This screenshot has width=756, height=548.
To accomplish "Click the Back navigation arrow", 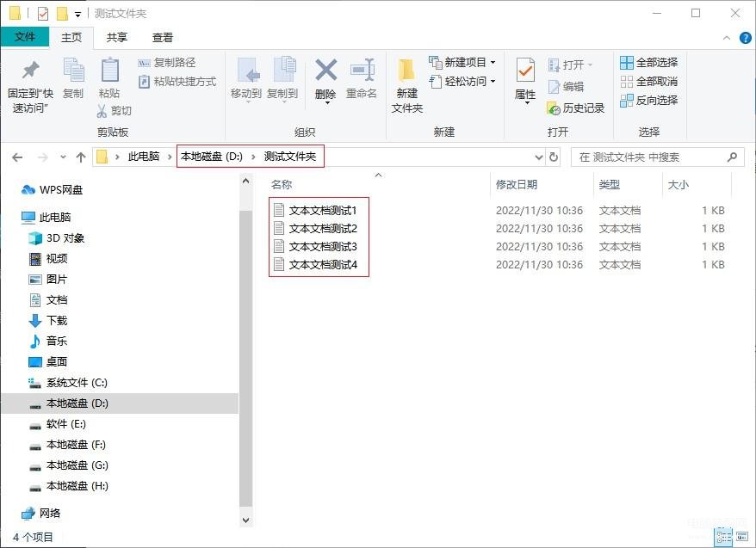I will pyautogui.click(x=17, y=157).
